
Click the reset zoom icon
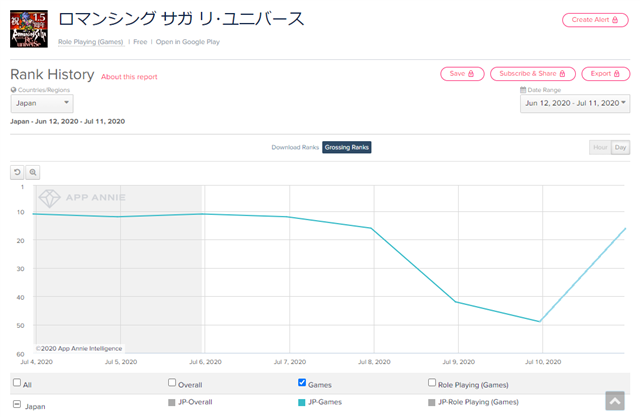[17, 173]
